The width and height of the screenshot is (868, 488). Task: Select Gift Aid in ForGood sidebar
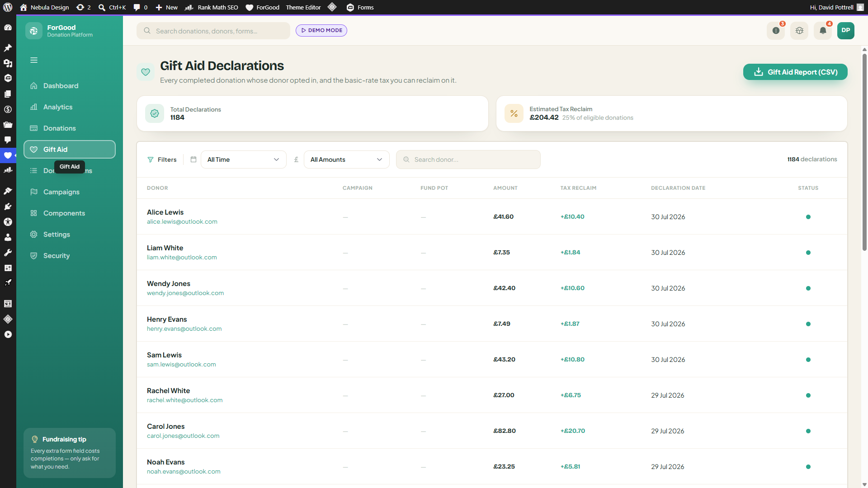(70, 150)
